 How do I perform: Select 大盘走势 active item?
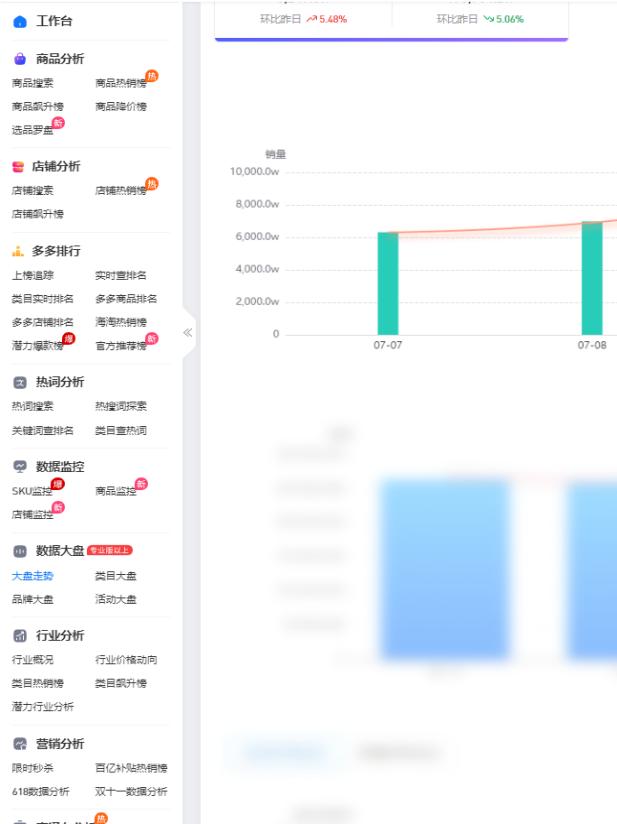coord(33,576)
